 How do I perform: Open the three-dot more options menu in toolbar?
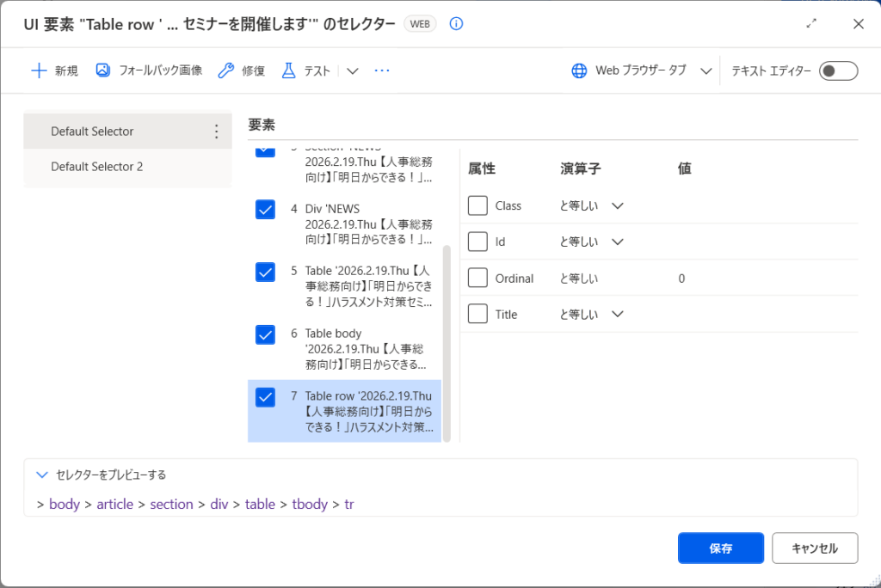pyautogui.click(x=382, y=70)
